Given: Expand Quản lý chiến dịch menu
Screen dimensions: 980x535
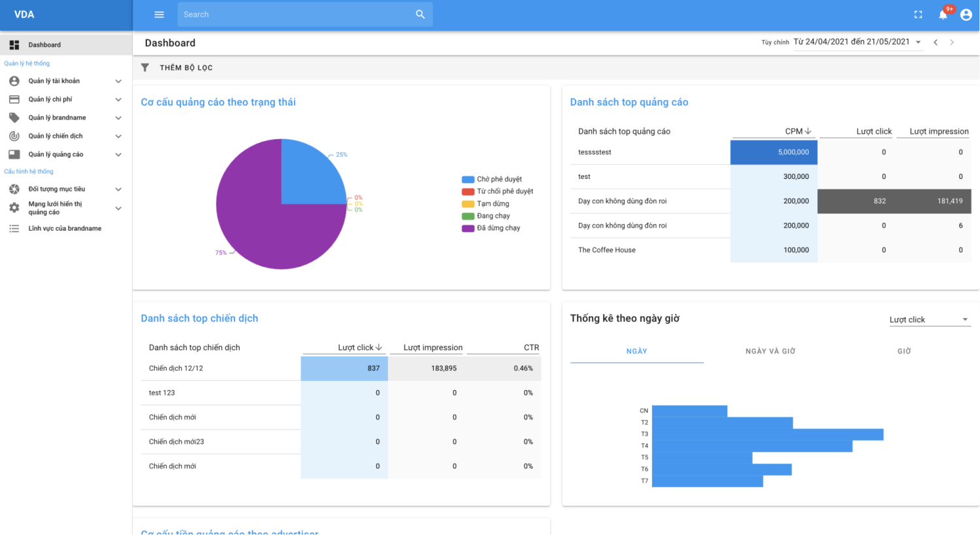Looking at the screenshot, I should click(118, 136).
